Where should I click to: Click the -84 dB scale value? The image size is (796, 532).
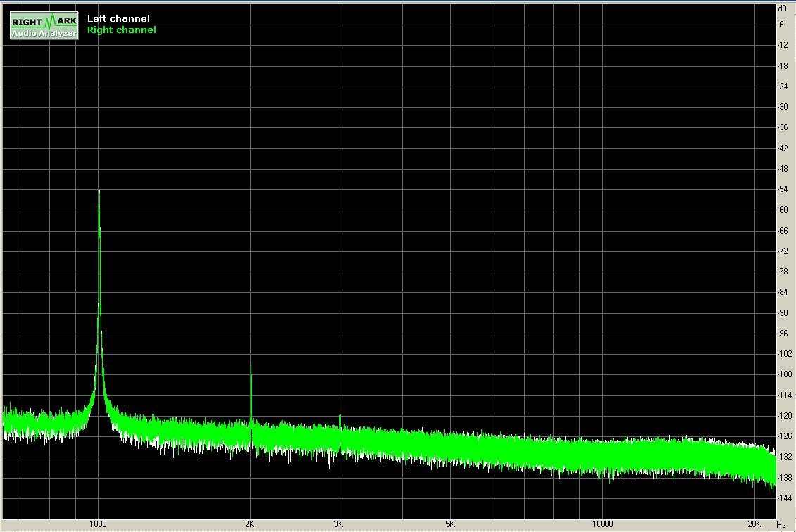[x=783, y=293]
